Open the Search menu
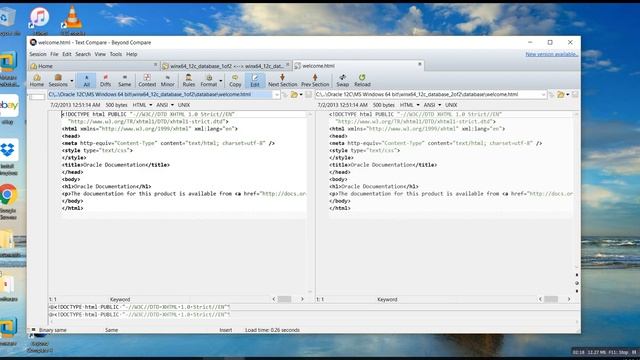The width and height of the screenshot is (640, 360). point(83,54)
